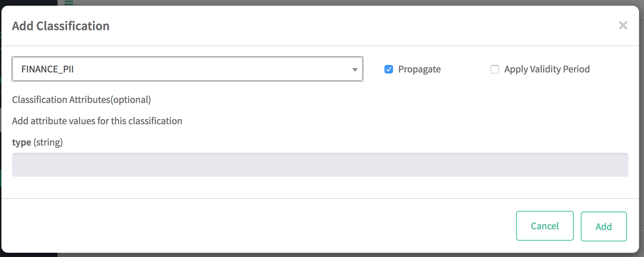Click the Apply Validity Period label text
Screen dimensions: 644x257
547,69
